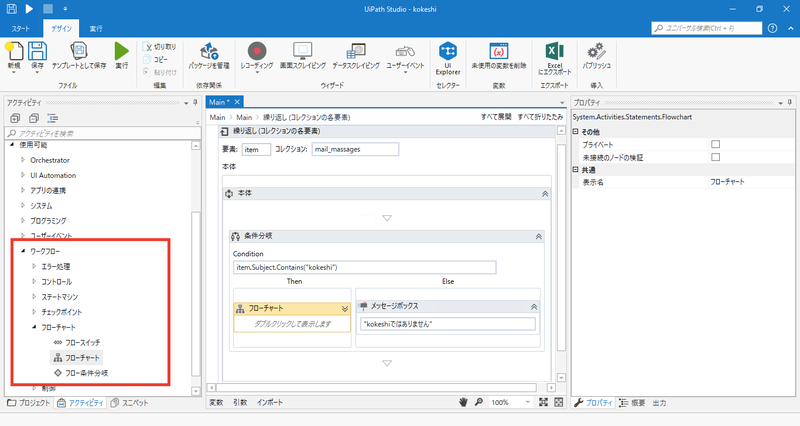Click the overview toggle icon at bottom right
The image size is (800, 426).
tap(559, 402)
